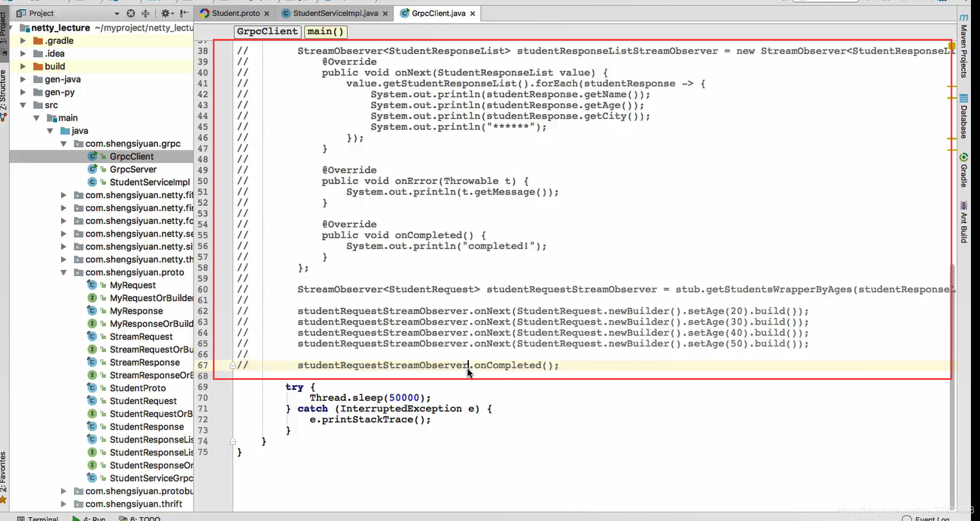The width and height of the screenshot is (980, 521).
Task: Click the MyRequestOrBuilder interface icon
Action: (92, 298)
